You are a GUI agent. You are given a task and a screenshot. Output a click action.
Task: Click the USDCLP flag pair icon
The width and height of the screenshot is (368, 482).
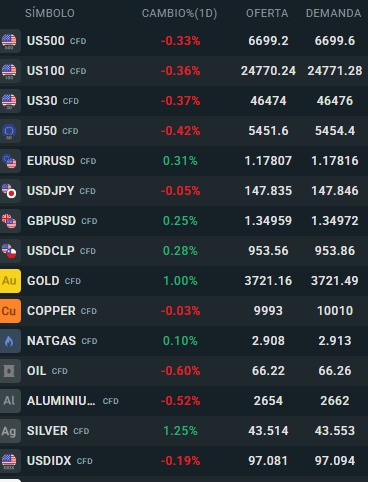click(9, 251)
